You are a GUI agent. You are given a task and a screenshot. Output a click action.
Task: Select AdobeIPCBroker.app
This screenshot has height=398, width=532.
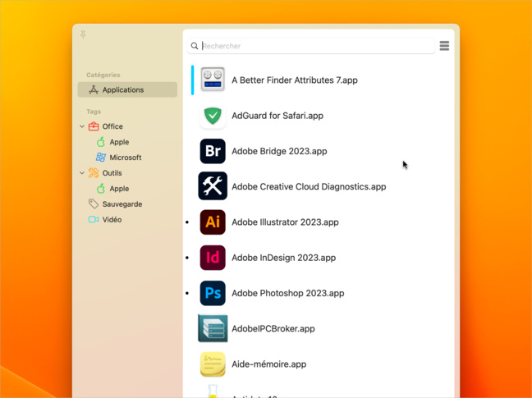coord(273,329)
